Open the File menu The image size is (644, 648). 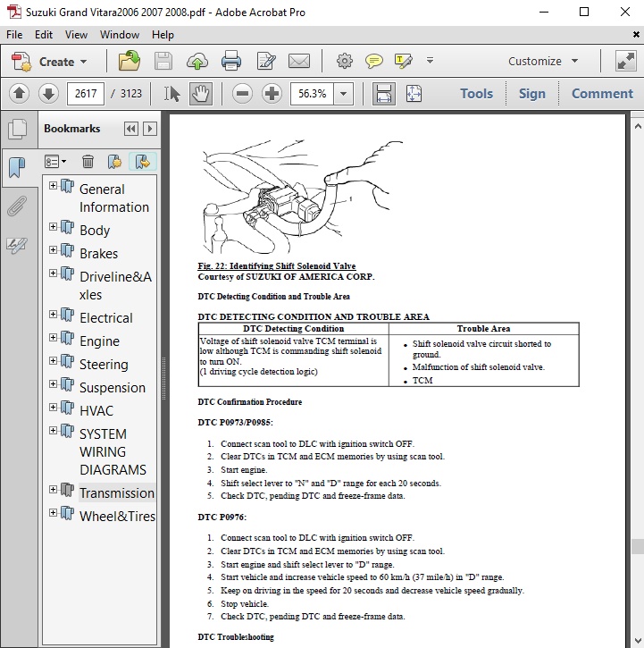click(x=14, y=35)
